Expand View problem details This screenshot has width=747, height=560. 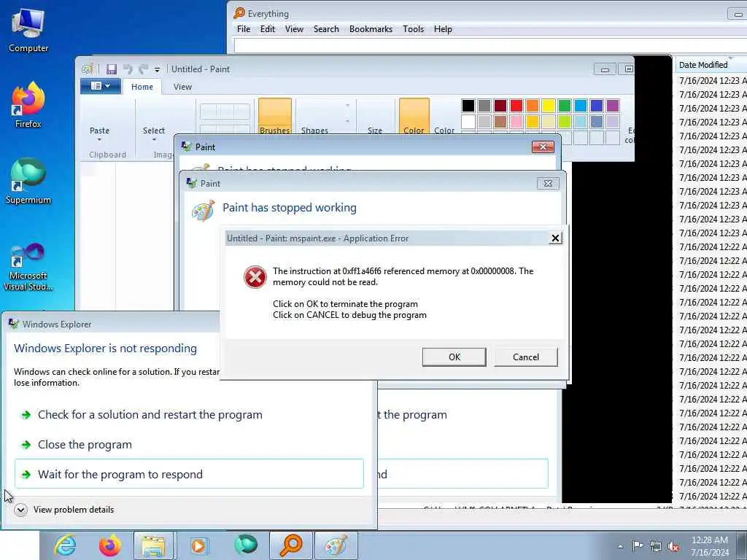pyautogui.click(x=65, y=510)
